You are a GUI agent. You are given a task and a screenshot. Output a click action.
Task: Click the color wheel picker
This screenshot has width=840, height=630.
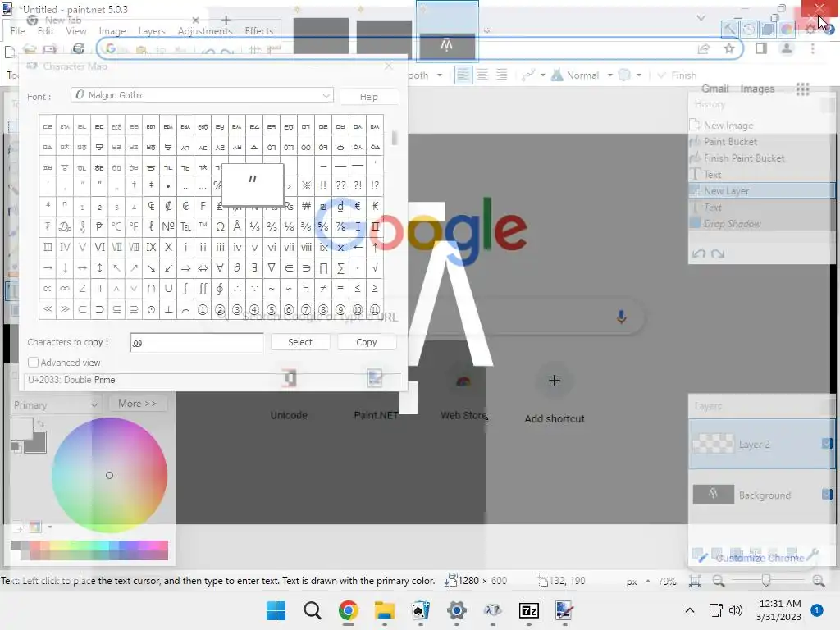tap(109, 475)
